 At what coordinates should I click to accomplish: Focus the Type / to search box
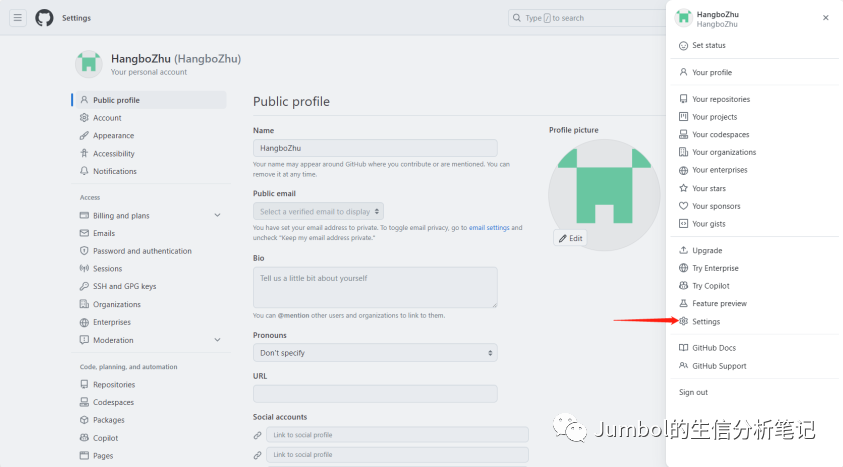pos(587,18)
